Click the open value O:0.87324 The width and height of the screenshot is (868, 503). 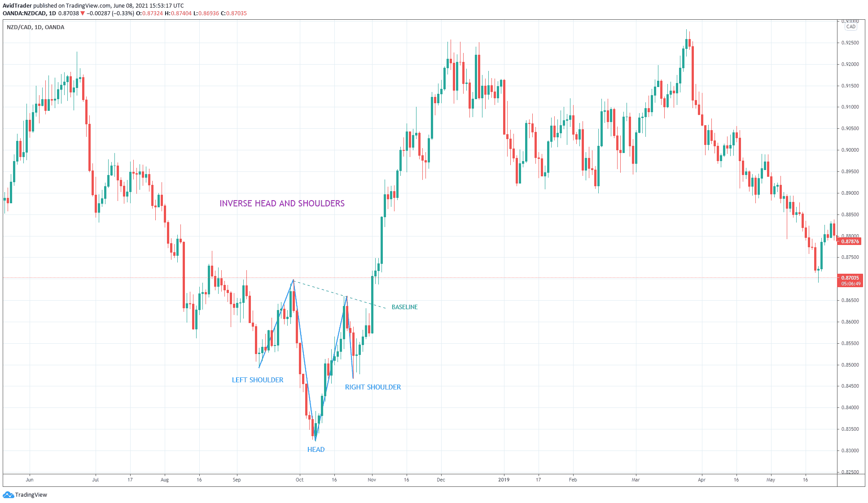(149, 13)
